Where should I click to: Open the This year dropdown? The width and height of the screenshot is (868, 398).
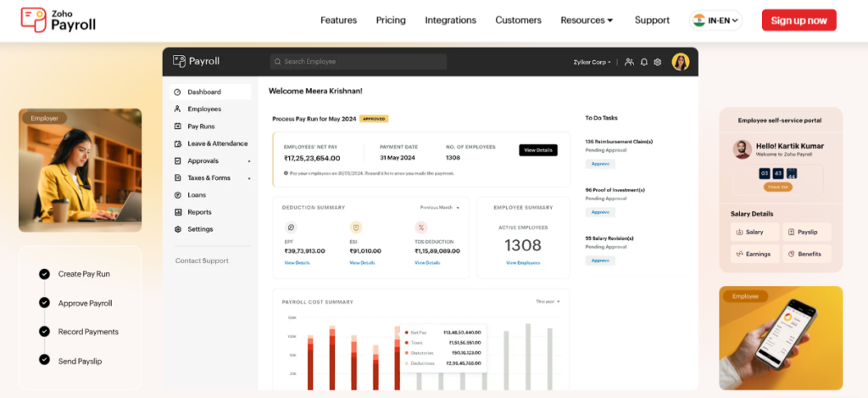tap(548, 301)
